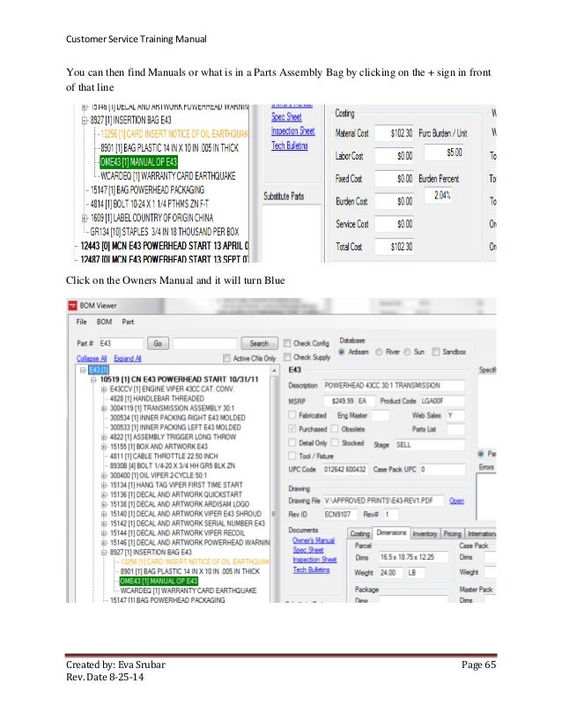Image resolution: width=562 pixels, height=728 pixels.
Task: Select the Sun database radio button
Action: [x=407, y=352]
